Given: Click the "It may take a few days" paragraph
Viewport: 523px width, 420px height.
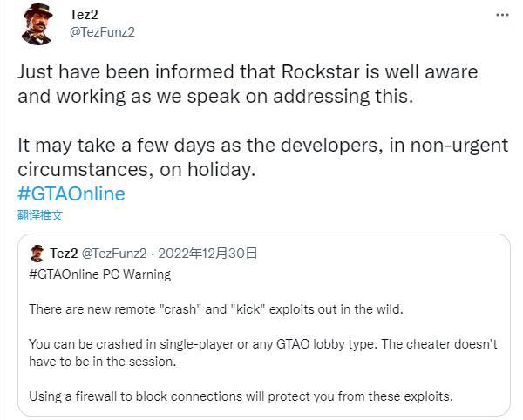Looking at the screenshot, I should click(261, 157).
